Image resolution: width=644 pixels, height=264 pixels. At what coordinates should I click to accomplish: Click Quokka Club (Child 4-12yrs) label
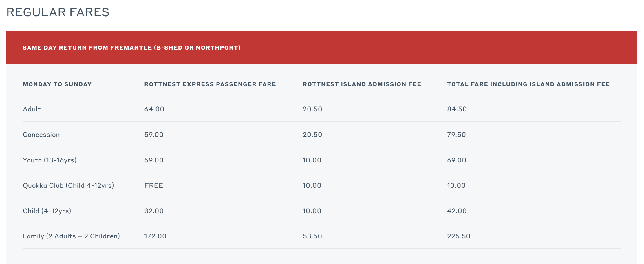tap(68, 185)
